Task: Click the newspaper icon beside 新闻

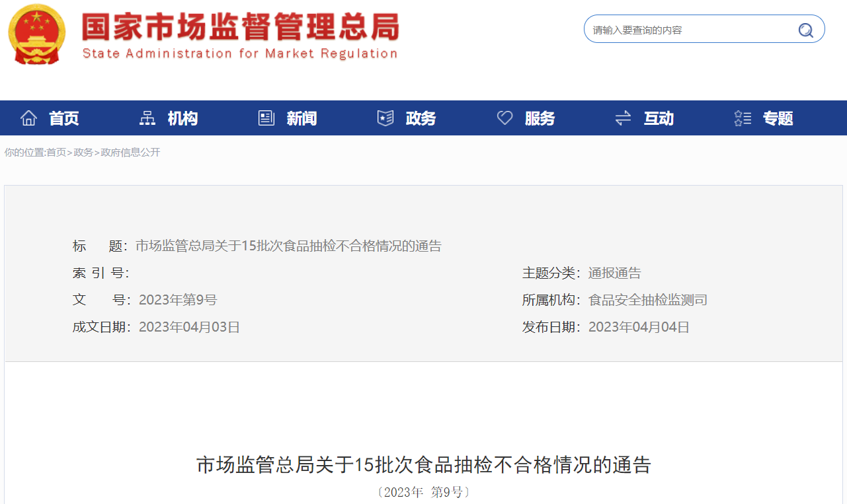Action: [x=266, y=118]
